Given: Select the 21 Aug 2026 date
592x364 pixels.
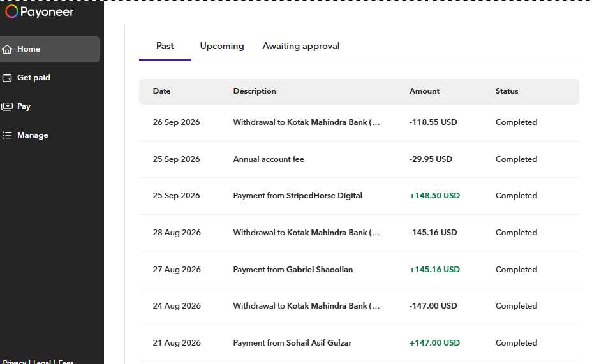Looking at the screenshot, I should (x=177, y=342).
